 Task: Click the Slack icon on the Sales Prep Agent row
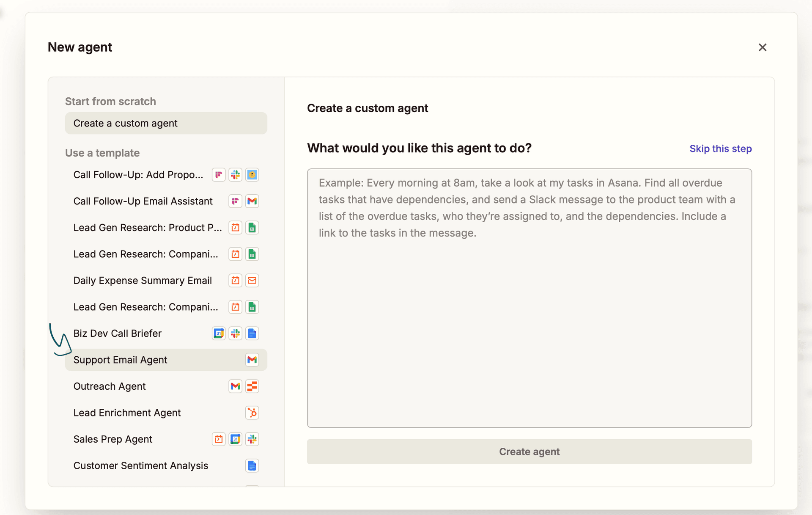click(x=252, y=439)
